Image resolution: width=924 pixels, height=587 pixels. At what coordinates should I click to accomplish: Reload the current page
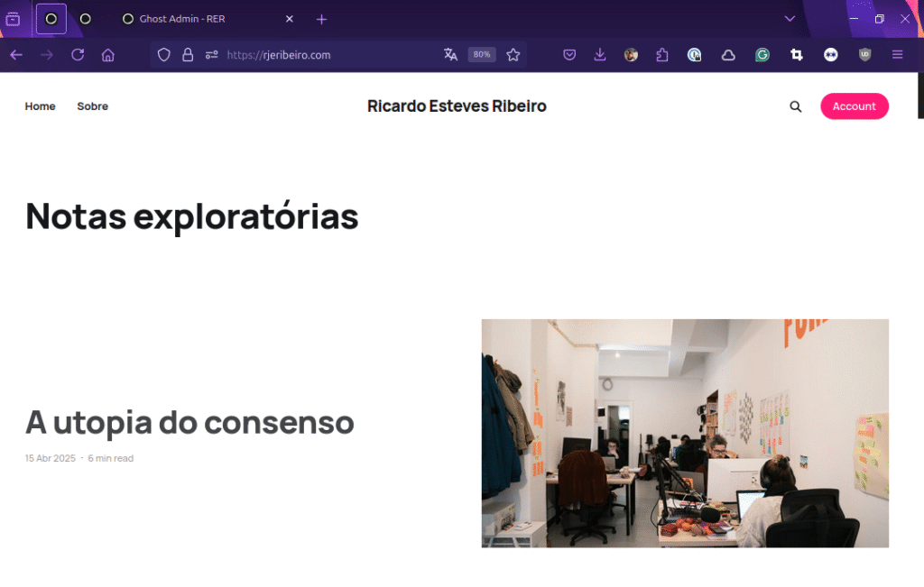coord(78,55)
